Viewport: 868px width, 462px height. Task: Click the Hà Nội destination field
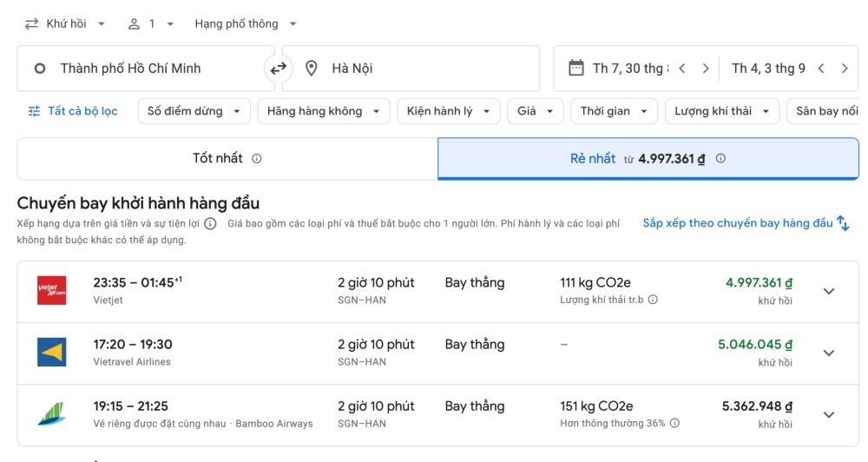[x=411, y=68]
